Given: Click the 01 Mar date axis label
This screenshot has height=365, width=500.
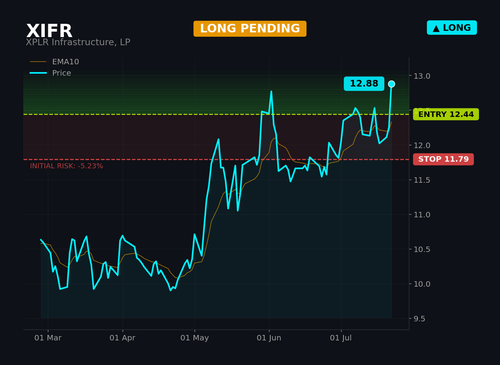Looking at the screenshot, I should (48, 338).
